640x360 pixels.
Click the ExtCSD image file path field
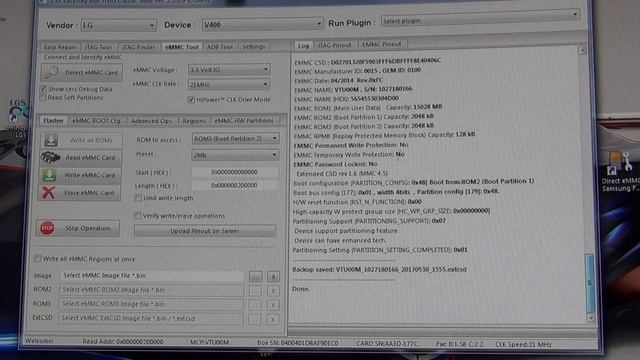pos(151,318)
